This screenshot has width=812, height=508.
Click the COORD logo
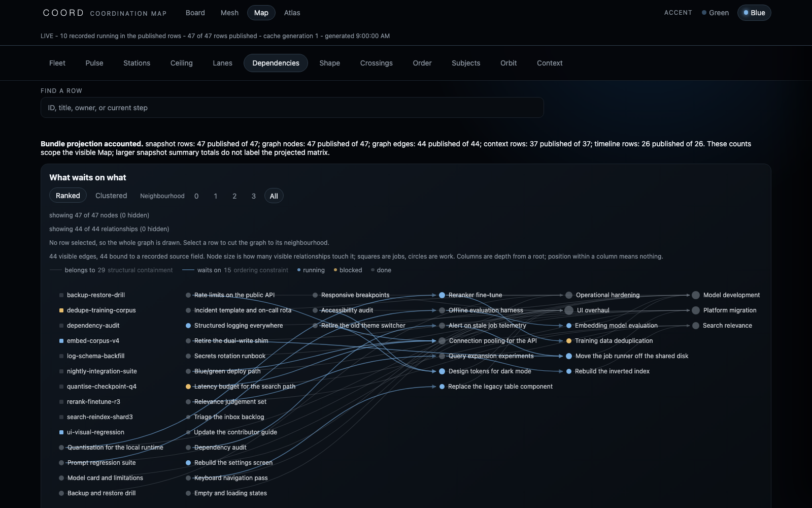pyautogui.click(x=63, y=13)
